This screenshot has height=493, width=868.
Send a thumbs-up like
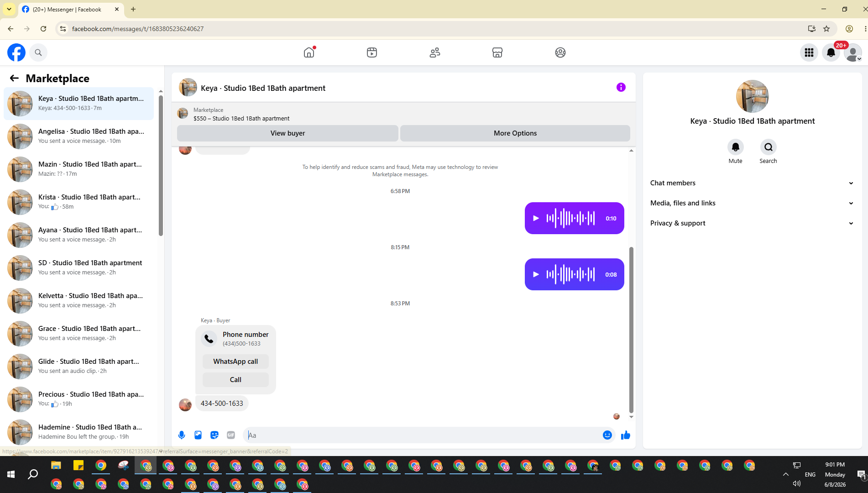coord(626,435)
